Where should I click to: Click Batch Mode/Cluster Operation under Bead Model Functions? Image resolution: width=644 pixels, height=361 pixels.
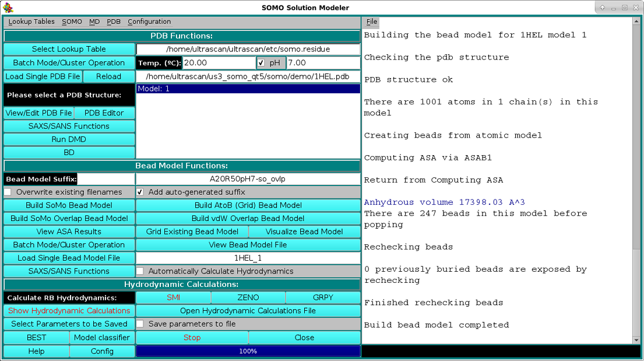click(69, 244)
